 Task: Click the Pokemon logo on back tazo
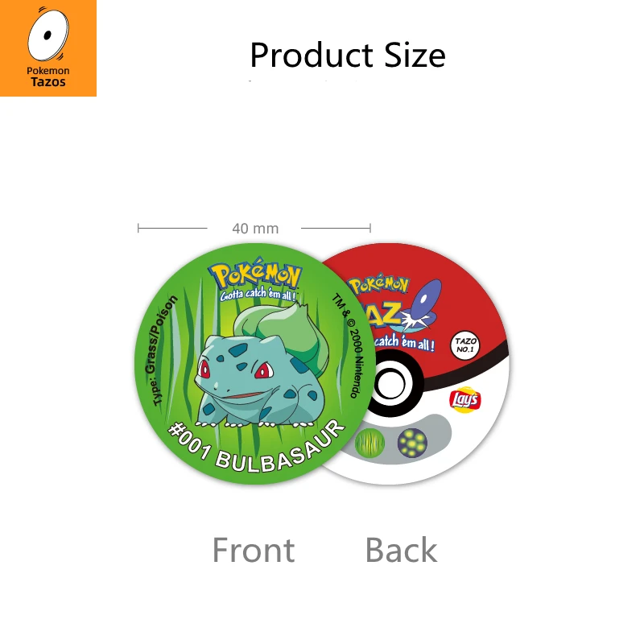378,285
